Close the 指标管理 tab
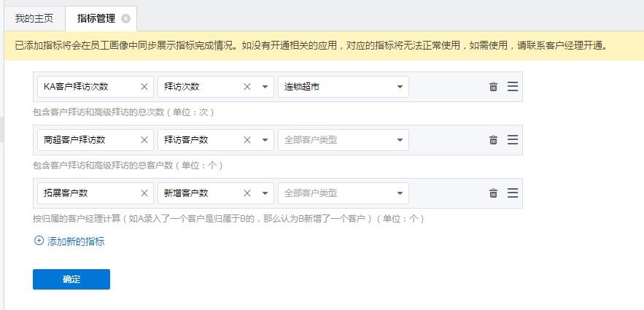644x310 pixels. coord(125,18)
